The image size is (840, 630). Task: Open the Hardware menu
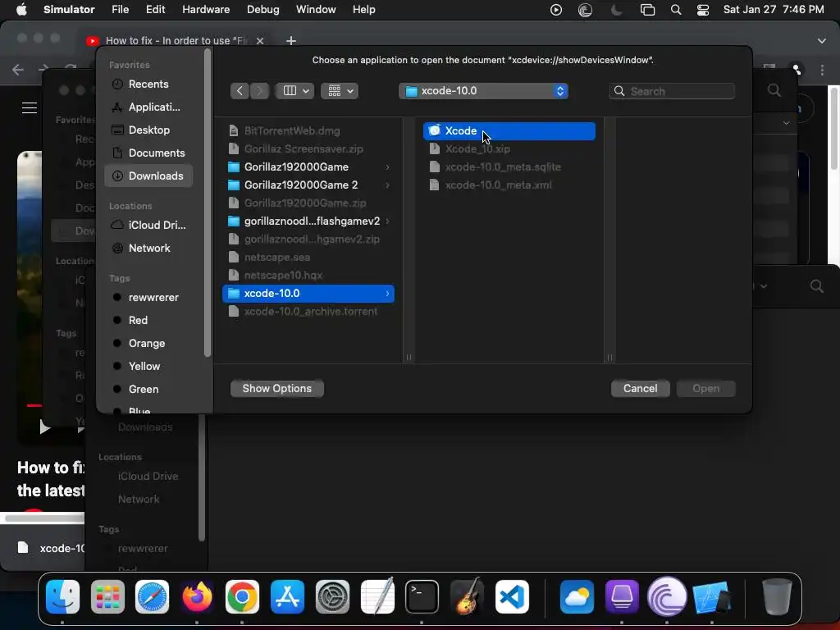[x=206, y=10]
